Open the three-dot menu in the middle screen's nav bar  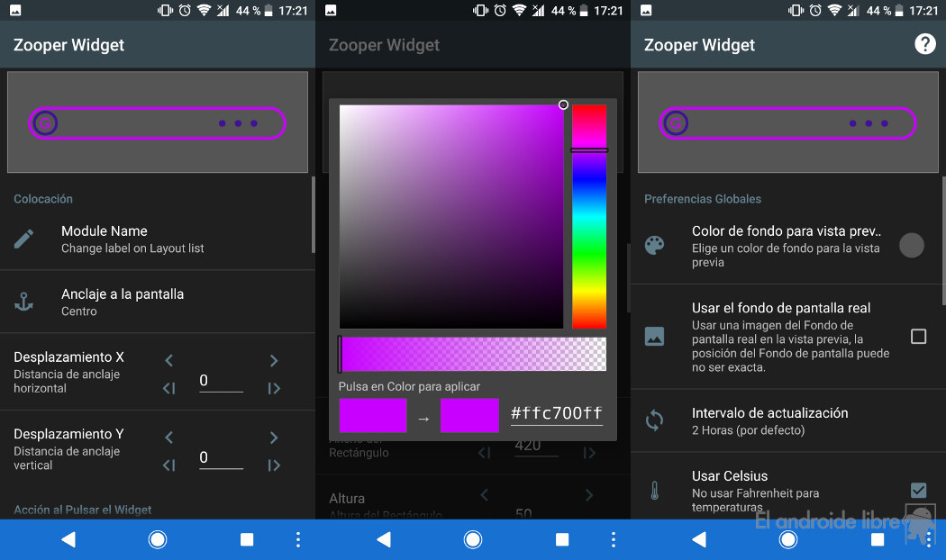[x=614, y=539]
